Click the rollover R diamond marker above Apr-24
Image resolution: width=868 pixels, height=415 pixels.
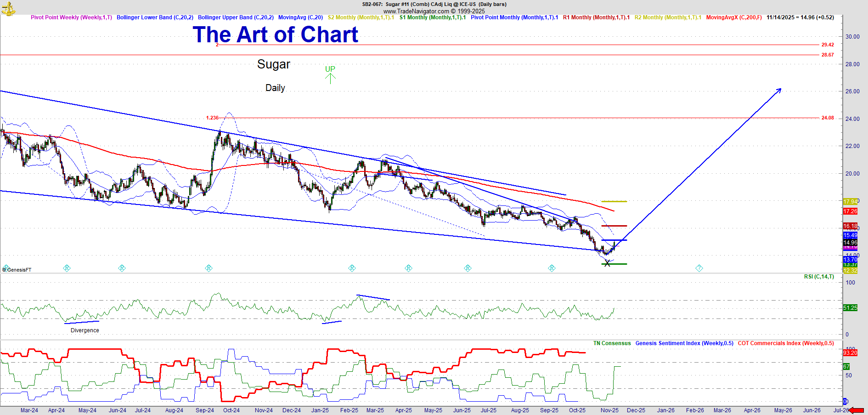67,268
